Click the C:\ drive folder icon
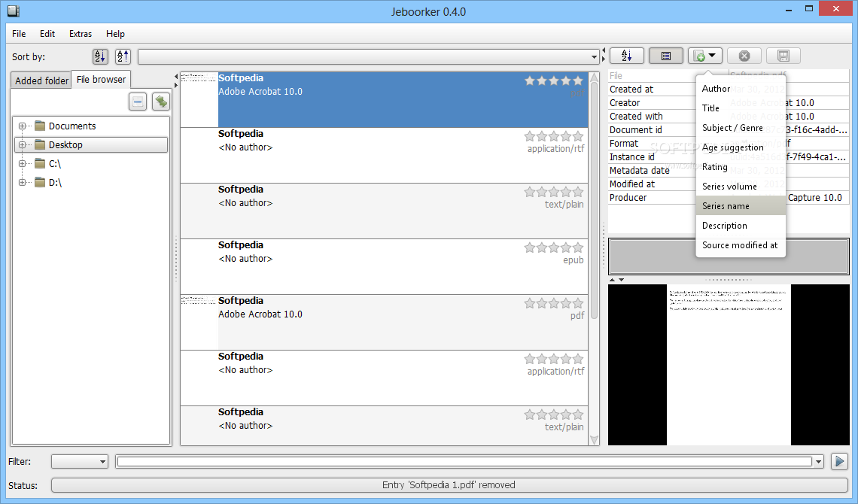 [40, 163]
